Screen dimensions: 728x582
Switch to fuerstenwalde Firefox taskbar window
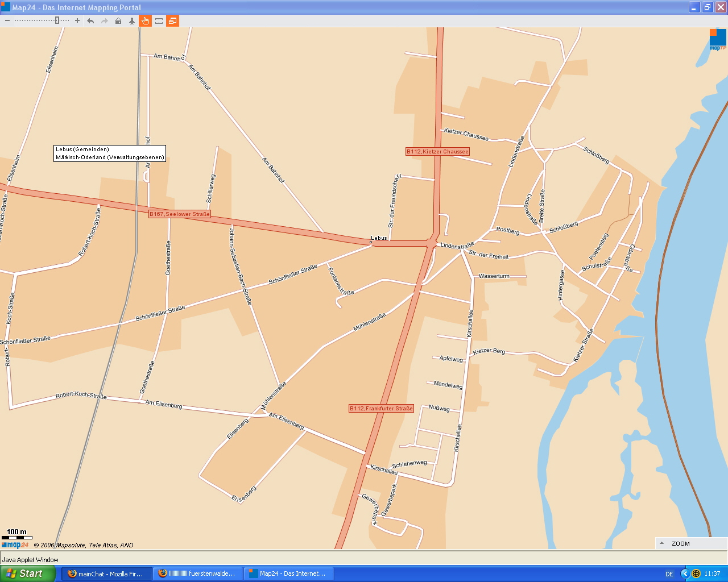pos(197,573)
